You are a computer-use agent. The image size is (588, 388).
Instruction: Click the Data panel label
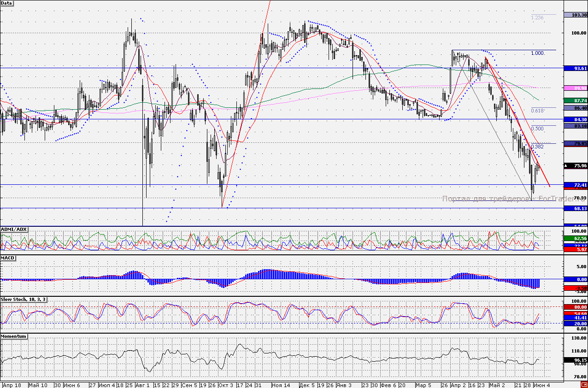(x=7, y=3)
